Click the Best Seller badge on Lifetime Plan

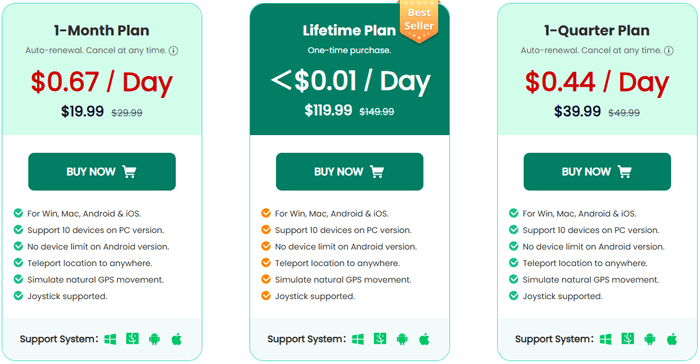coord(419,21)
